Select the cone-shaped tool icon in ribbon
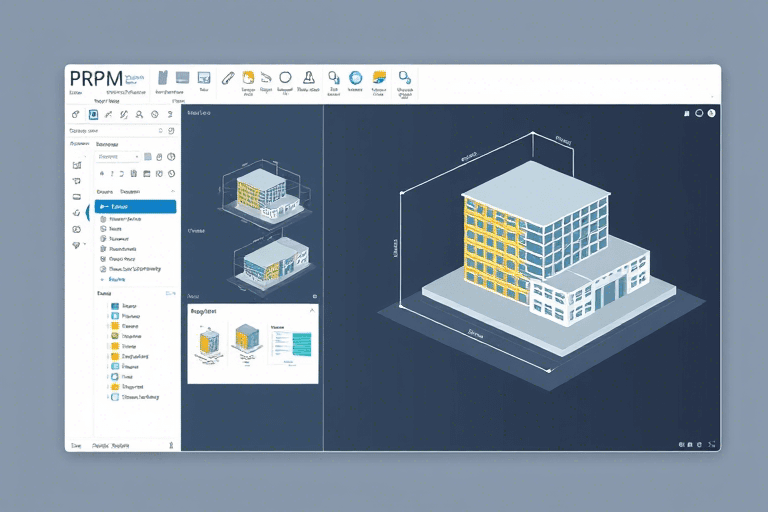 [x=310, y=77]
